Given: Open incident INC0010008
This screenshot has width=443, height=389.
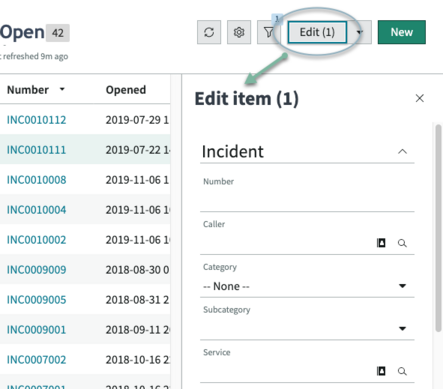Looking at the screenshot, I should [x=36, y=180].
